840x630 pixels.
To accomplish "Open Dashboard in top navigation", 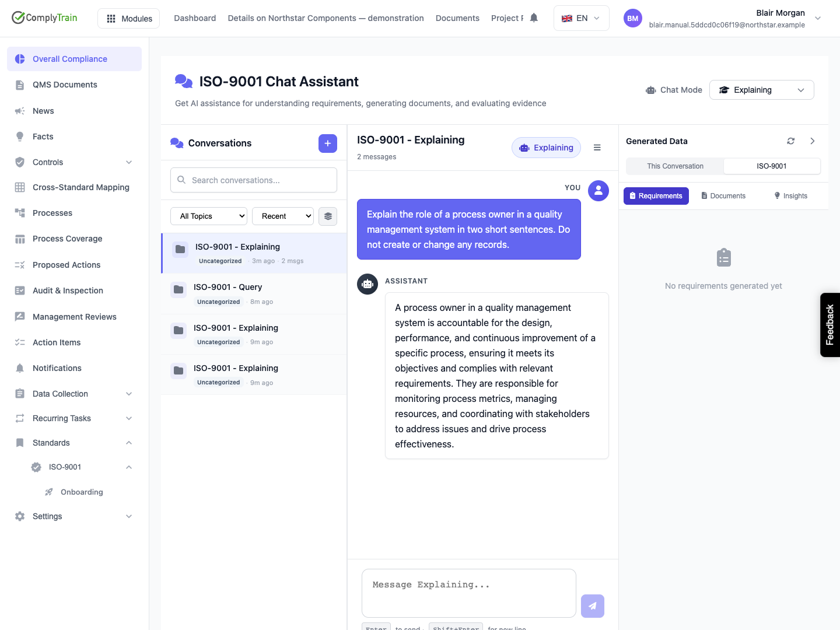I will click(x=195, y=18).
